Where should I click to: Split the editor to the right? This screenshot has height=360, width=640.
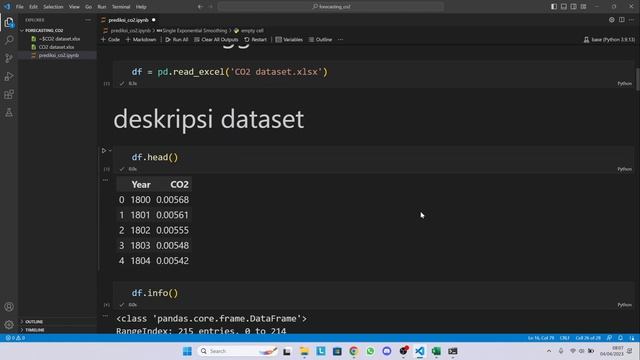click(622, 20)
